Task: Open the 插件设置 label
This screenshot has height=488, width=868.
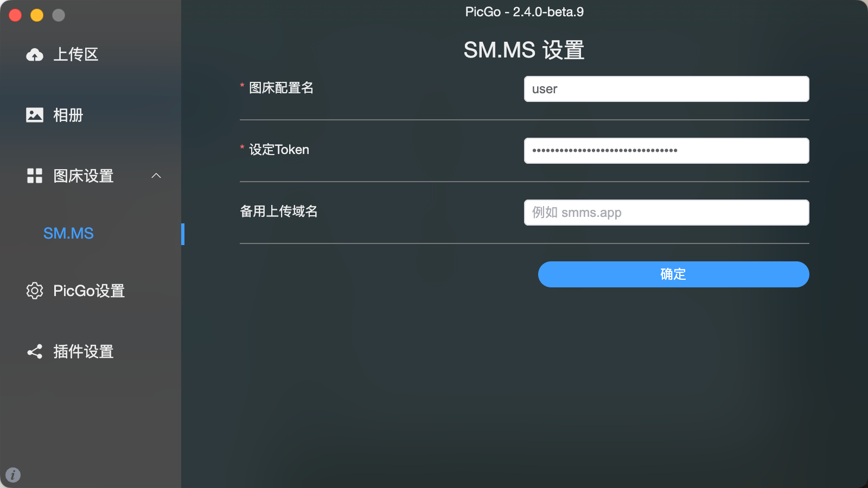Action: [x=84, y=351]
